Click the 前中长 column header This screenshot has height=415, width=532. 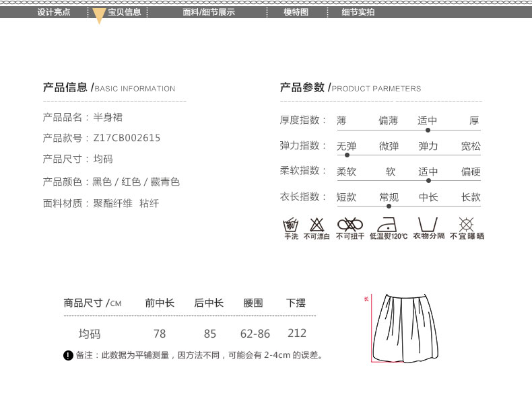click(x=160, y=303)
